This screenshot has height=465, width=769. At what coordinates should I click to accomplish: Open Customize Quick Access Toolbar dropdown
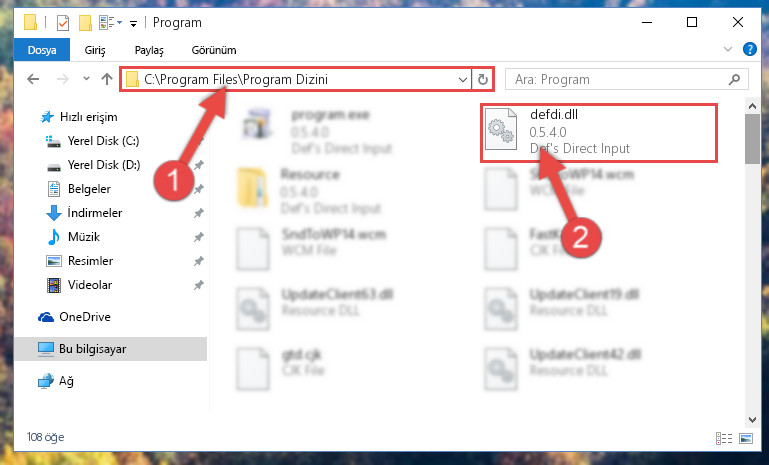click(133, 24)
